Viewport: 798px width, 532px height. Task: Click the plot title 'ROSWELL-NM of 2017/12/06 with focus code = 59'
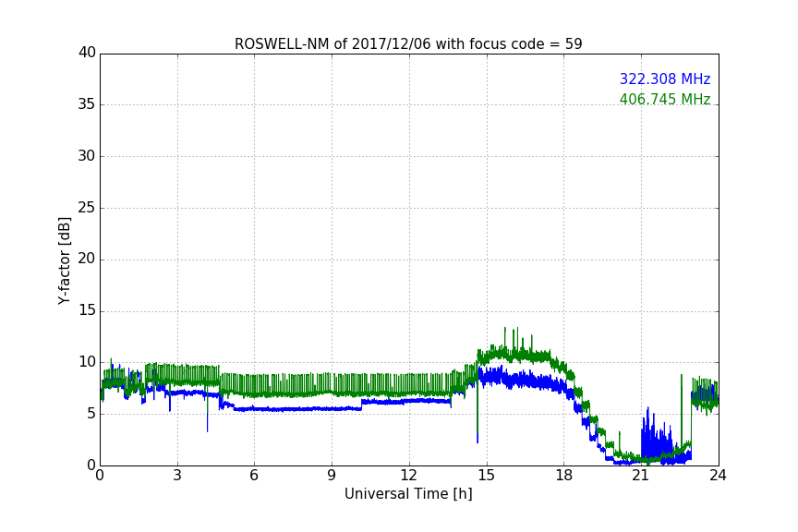click(408, 44)
